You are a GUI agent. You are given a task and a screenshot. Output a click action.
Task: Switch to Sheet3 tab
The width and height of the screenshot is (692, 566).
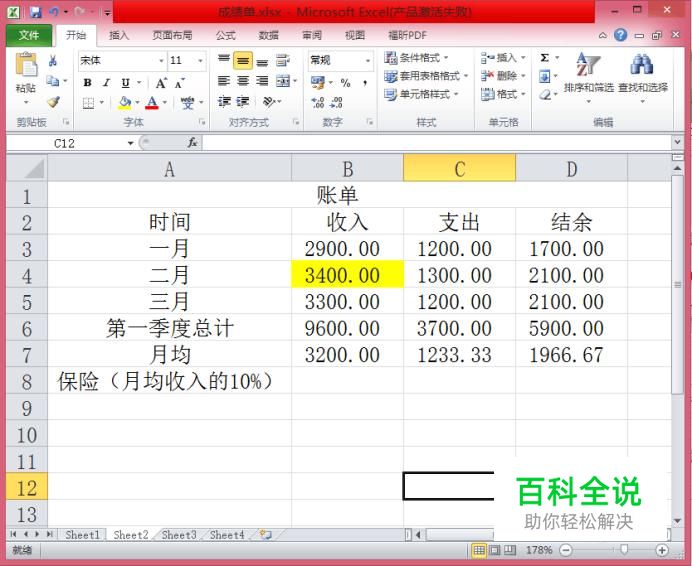[179, 535]
